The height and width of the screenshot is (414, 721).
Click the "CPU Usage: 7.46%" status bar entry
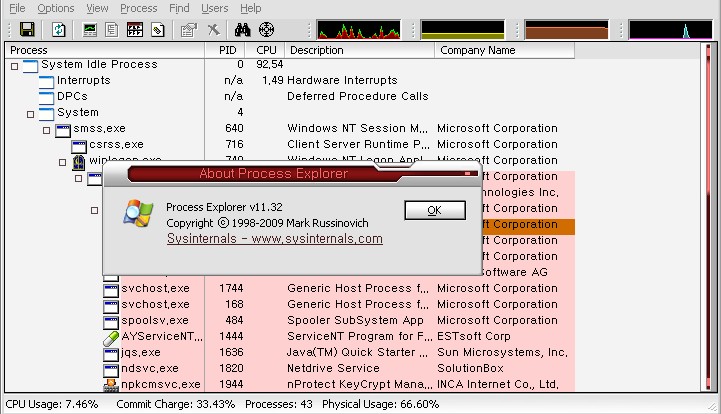point(52,404)
